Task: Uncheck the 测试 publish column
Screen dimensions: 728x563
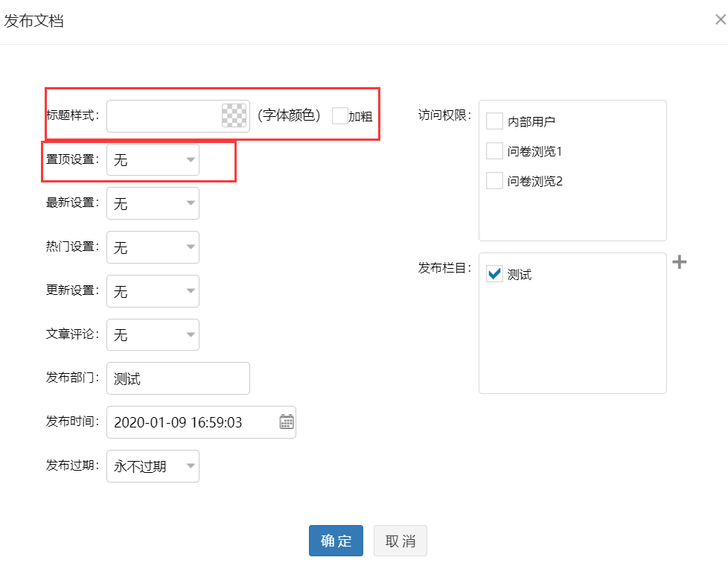Action: (x=494, y=274)
